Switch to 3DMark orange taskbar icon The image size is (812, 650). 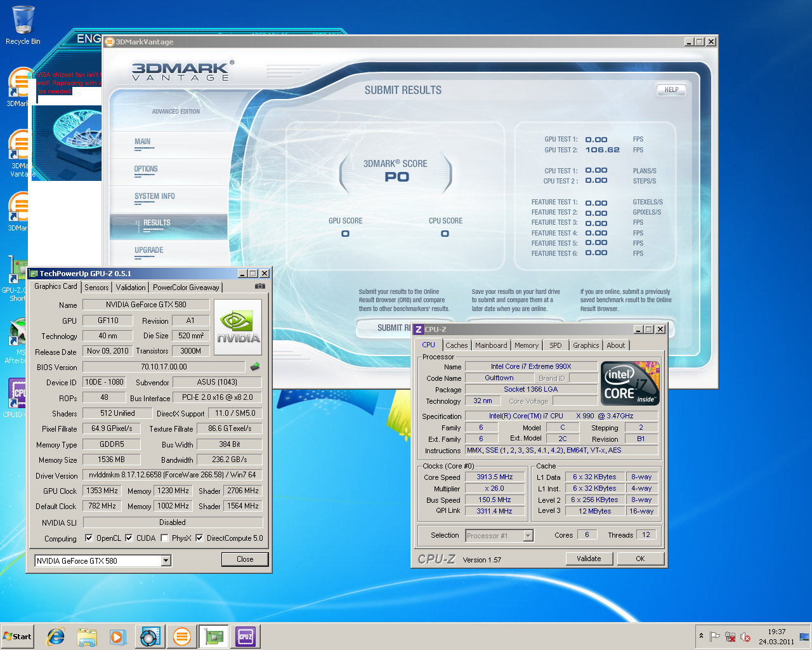coord(181,637)
